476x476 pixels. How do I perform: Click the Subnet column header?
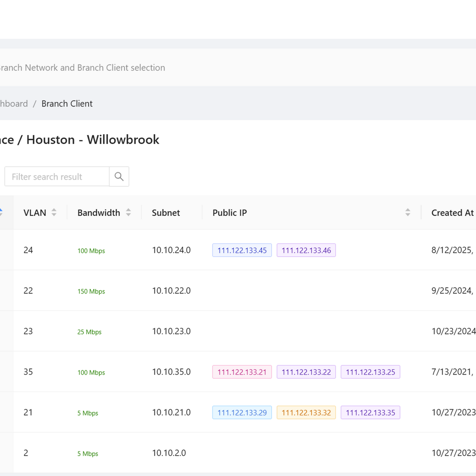tap(165, 213)
